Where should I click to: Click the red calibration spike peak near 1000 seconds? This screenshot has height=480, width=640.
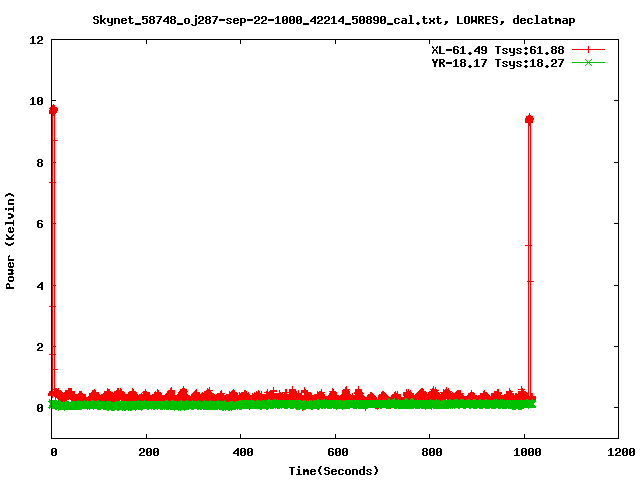529,120
